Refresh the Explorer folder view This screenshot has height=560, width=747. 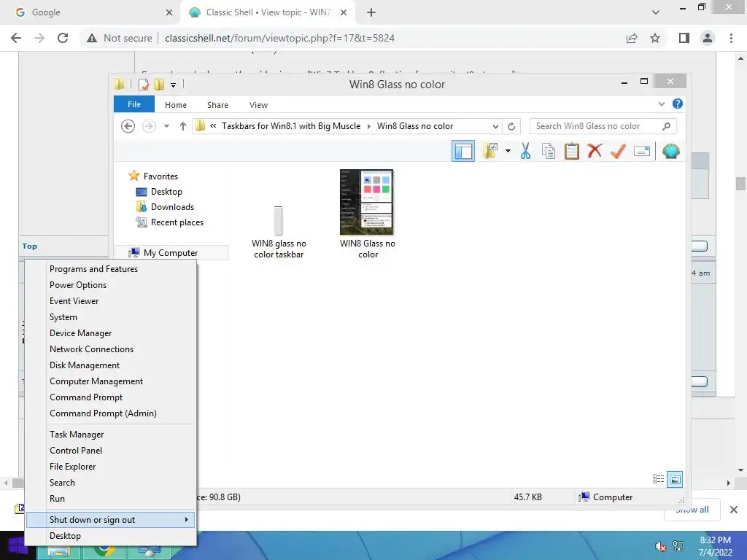[x=511, y=126]
